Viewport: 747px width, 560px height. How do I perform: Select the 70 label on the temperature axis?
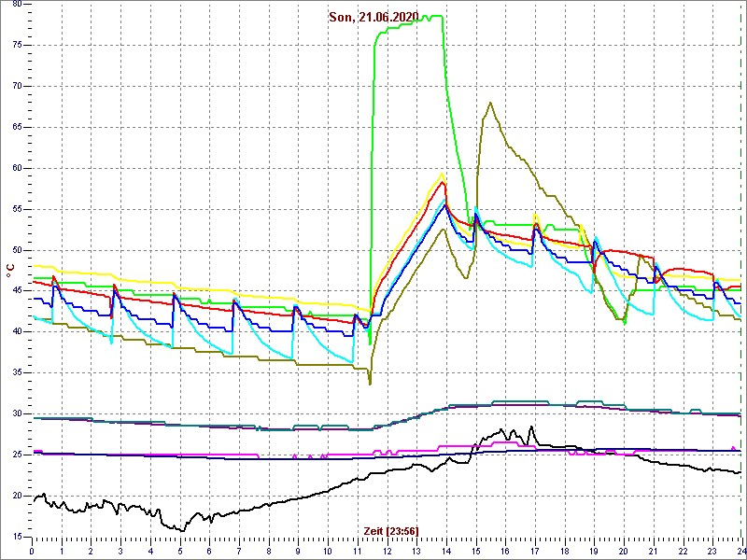[x=18, y=86]
